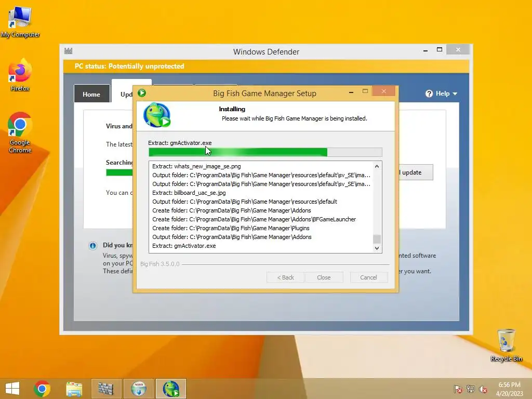
Task: Select 'Create folder' line ending 'Game Manager\Addons'
Action: point(231,210)
